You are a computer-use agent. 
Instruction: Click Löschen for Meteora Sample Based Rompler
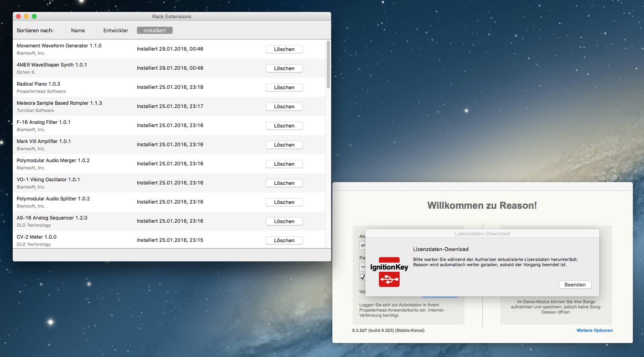[284, 107]
